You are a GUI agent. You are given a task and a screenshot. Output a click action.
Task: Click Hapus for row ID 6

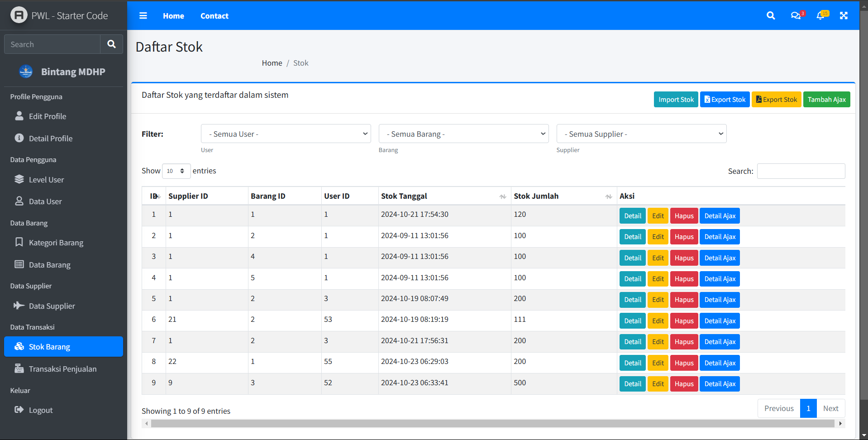click(x=684, y=321)
